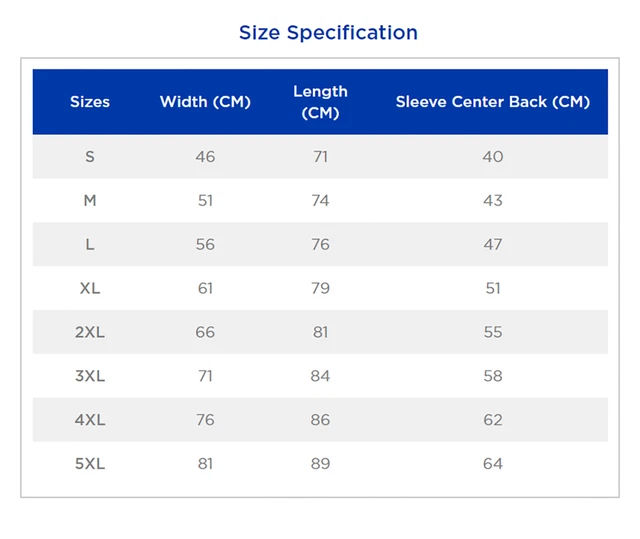Viewport: 640px width, 539px height.
Task: Select the 3XL size row label
Action: 90,377
